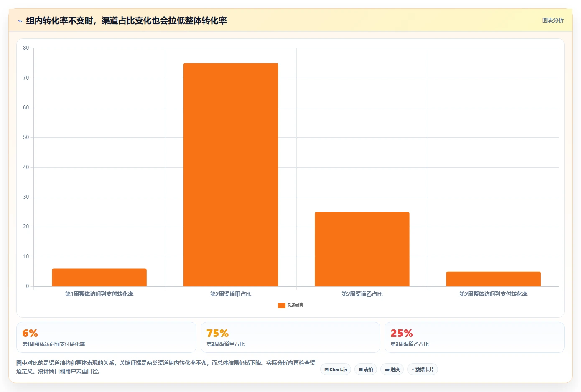Click the 进度 tag

coord(392,369)
